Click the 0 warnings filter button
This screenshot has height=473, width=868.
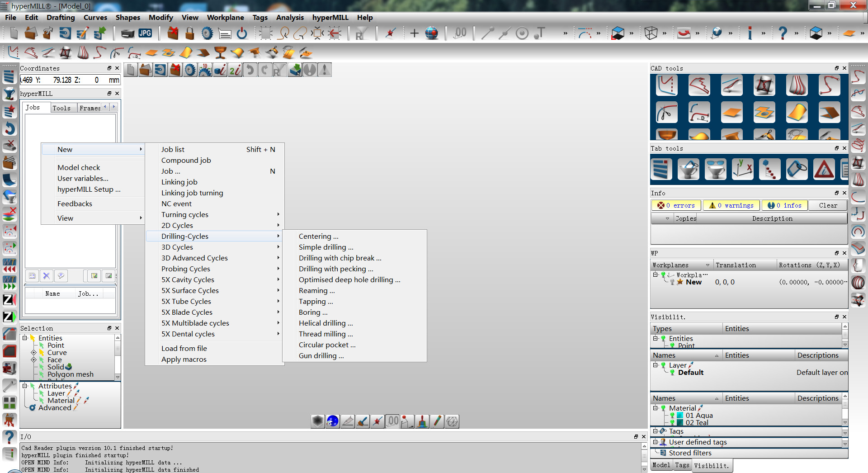731,205
